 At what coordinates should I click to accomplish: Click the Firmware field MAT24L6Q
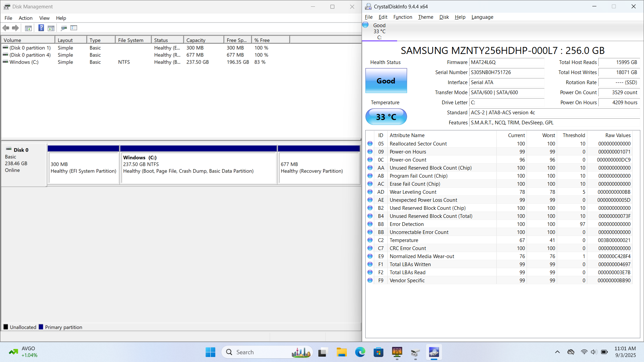(x=506, y=62)
